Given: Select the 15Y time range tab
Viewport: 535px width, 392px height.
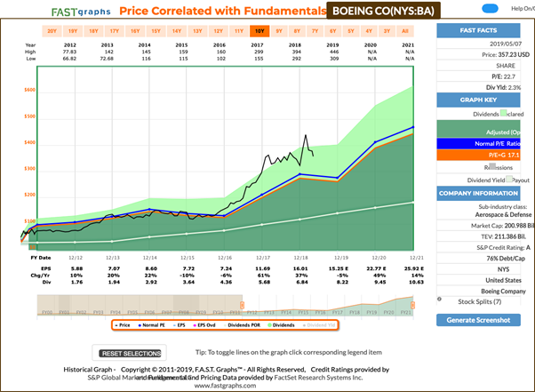Looking at the screenshot, I should (156, 31).
